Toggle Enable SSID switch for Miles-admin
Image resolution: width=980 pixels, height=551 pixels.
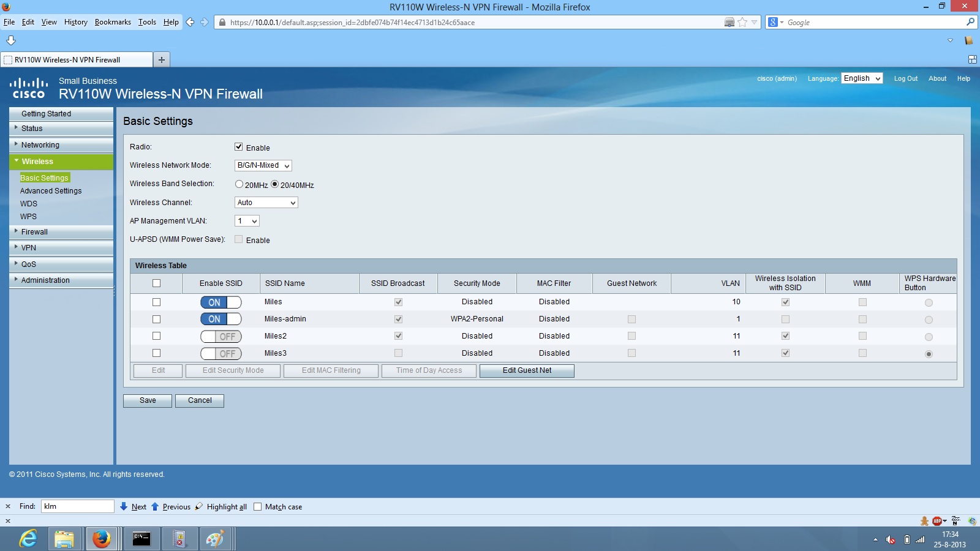tap(221, 319)
